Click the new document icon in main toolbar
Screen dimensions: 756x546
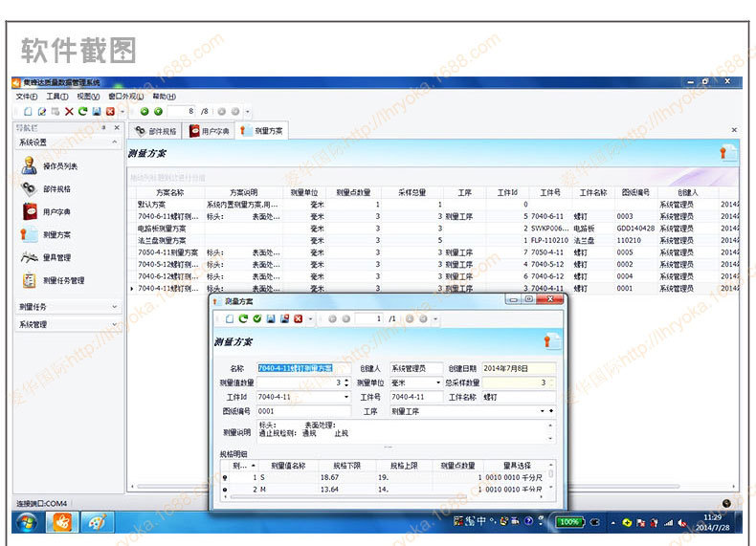pyautogui.click(x=29, y=112)
